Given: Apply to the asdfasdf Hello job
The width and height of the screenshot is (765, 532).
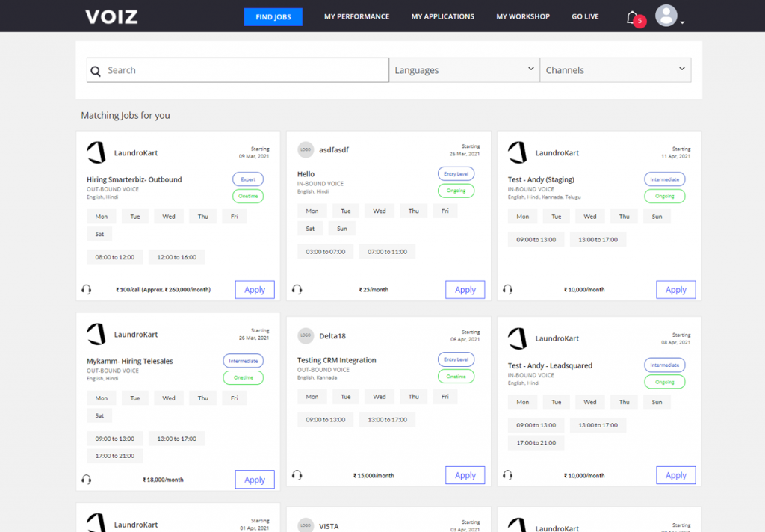Looking at the screenshot, I should point(465,289).
